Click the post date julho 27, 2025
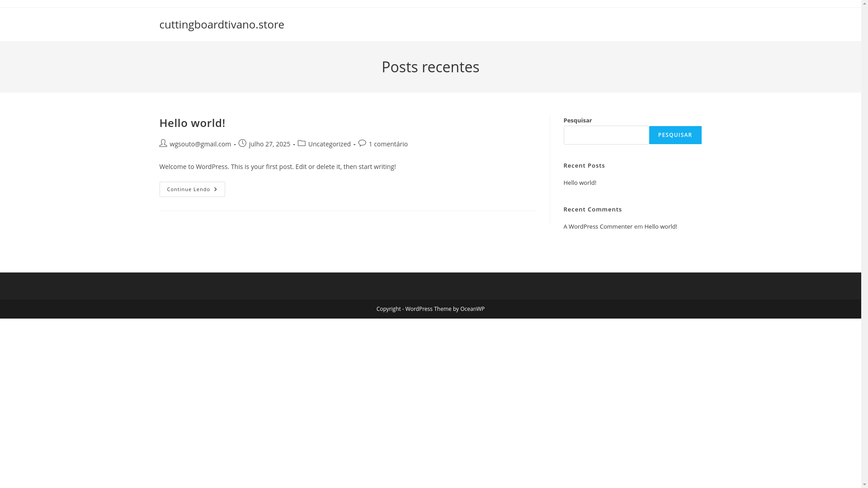868x488 pixels. point(269,144)
